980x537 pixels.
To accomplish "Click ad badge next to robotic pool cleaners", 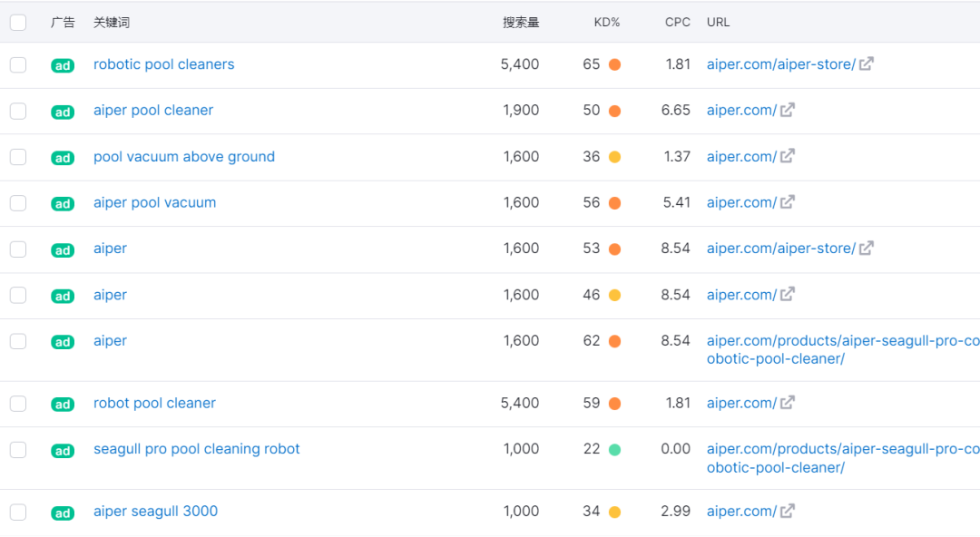I will click(x=63, y=66).
